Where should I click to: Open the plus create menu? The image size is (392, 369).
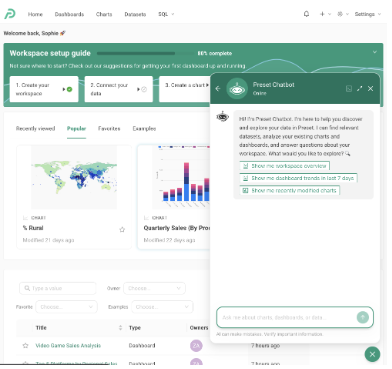tap(326, 14)
